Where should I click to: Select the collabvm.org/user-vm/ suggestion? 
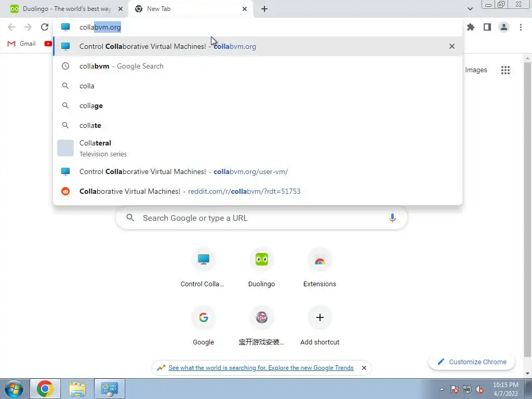(x=258, y=171)
